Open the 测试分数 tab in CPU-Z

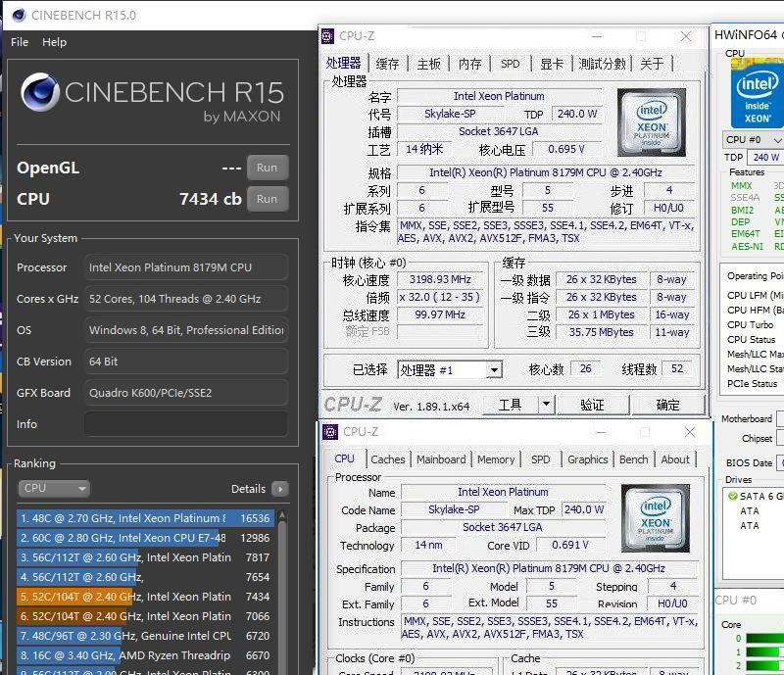pyautogui.click(x=602, y=64)
